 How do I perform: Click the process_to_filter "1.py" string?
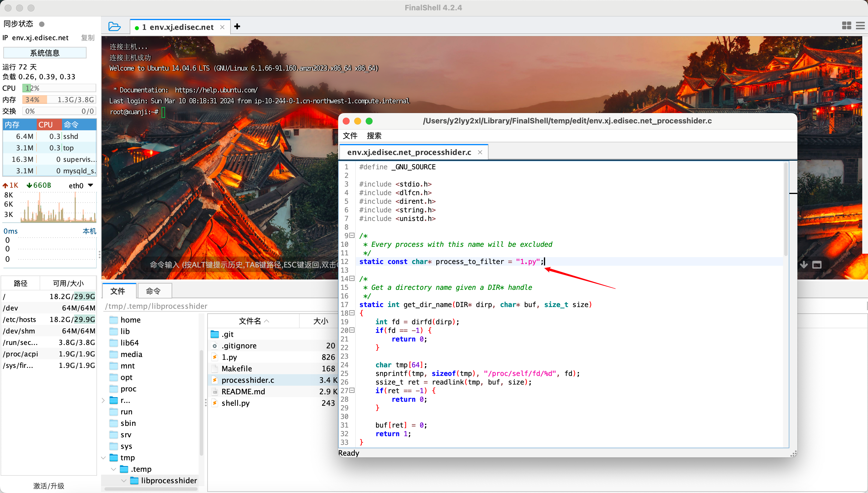click(528, 261)
